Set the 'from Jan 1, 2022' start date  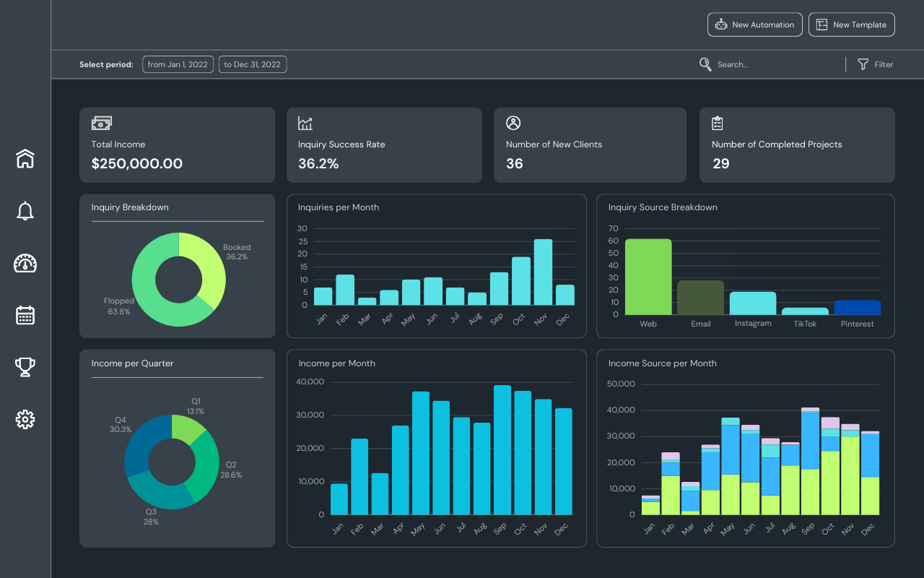click(x=178, y=64)
